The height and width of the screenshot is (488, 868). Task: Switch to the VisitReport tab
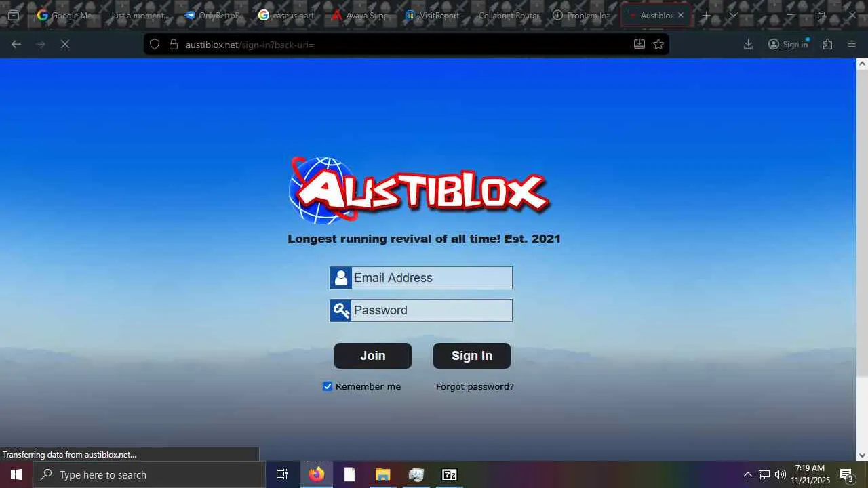coord(434,15)
